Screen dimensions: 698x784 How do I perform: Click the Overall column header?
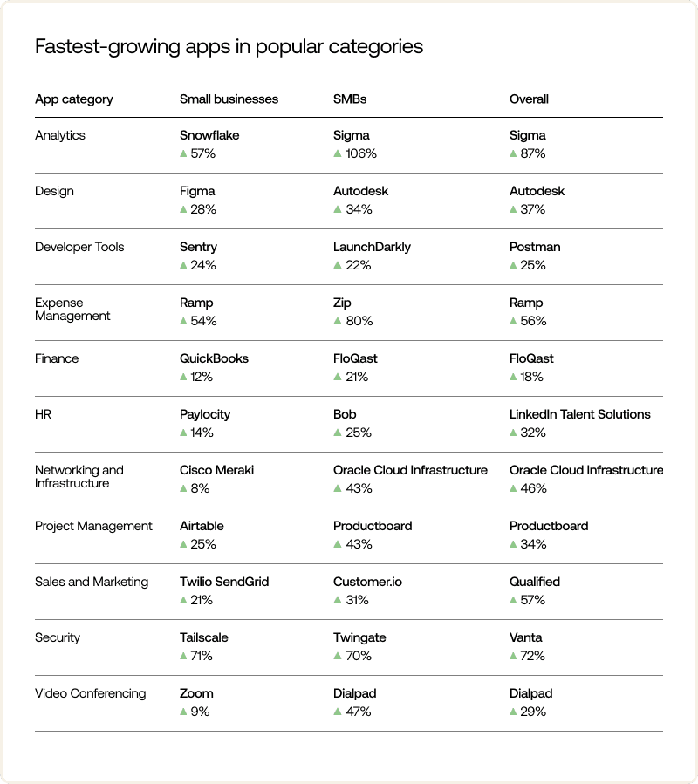529,99
